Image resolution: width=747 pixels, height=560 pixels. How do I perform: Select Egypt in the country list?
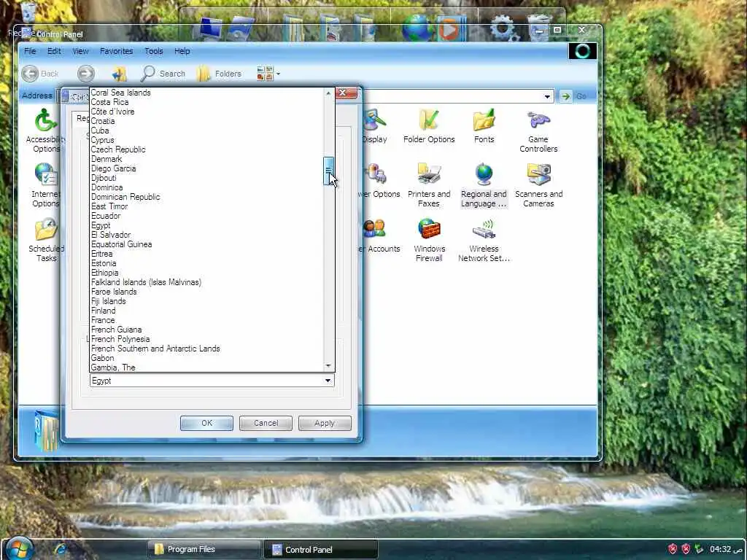(x=101, y=225)
